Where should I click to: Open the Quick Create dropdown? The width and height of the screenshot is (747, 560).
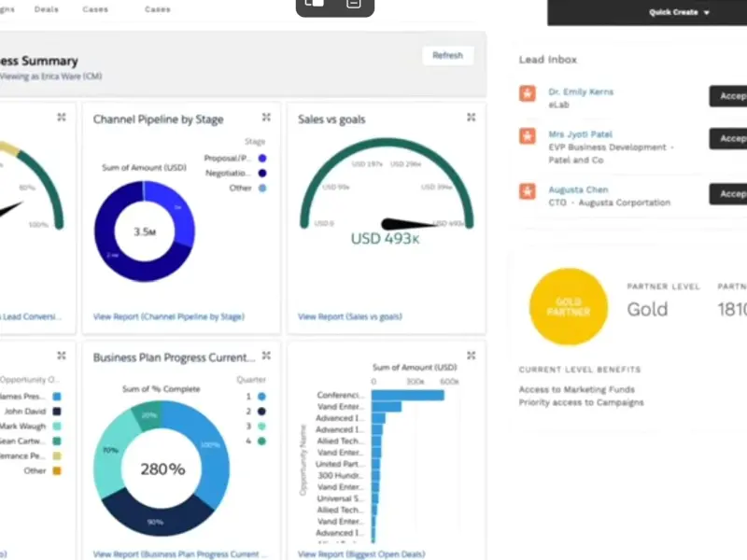(x=679, y=13)
